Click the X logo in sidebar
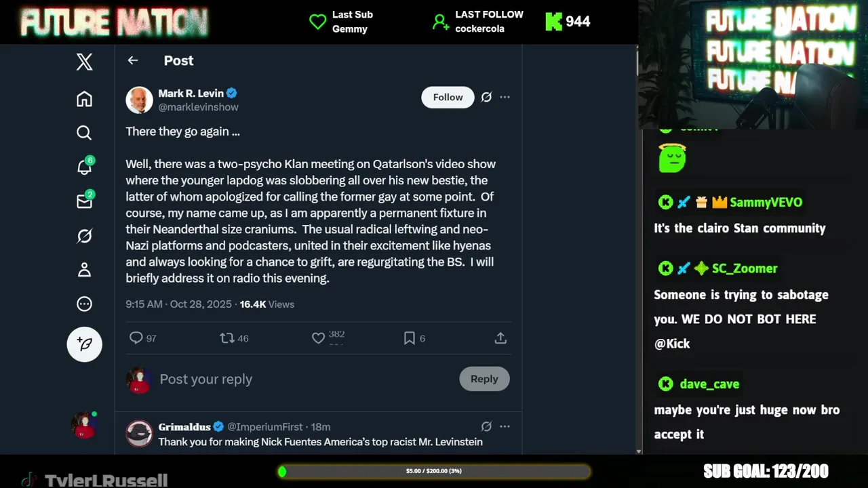 pyautogui.click(x=84, y=62)
